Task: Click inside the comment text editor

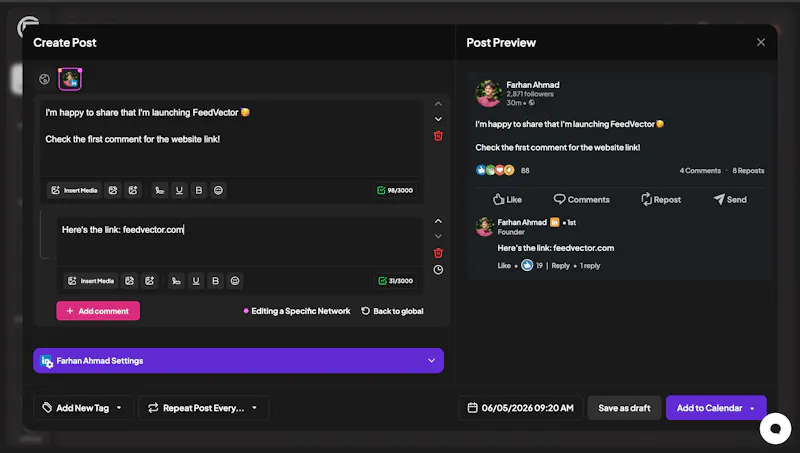Action: 240,242
